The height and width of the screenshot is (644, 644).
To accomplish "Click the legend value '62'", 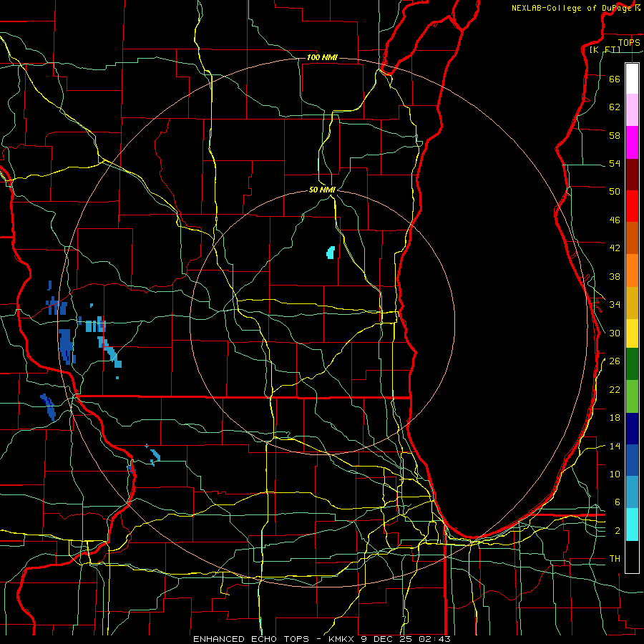I will [x=615, y=107].
